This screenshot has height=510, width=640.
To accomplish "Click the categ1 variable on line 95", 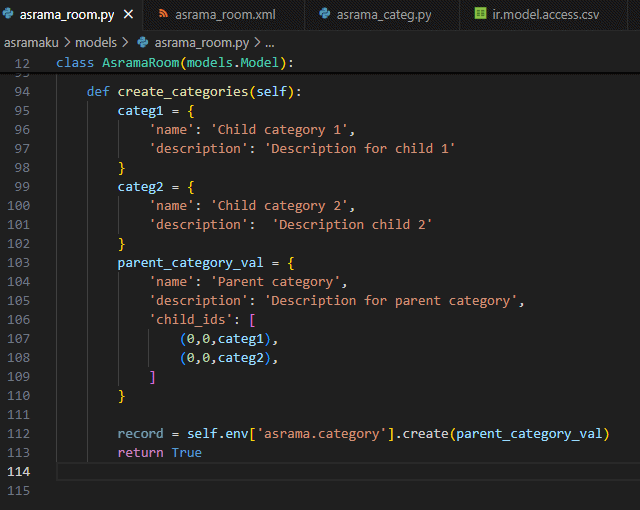I will click(x=140, y=111).
